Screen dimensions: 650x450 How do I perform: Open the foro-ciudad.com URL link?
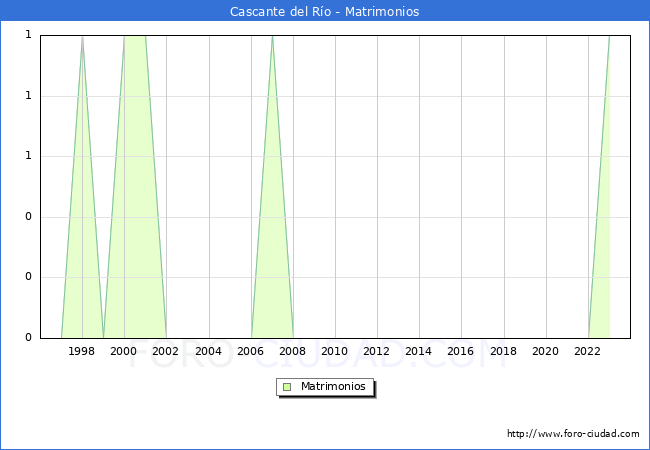573,434
